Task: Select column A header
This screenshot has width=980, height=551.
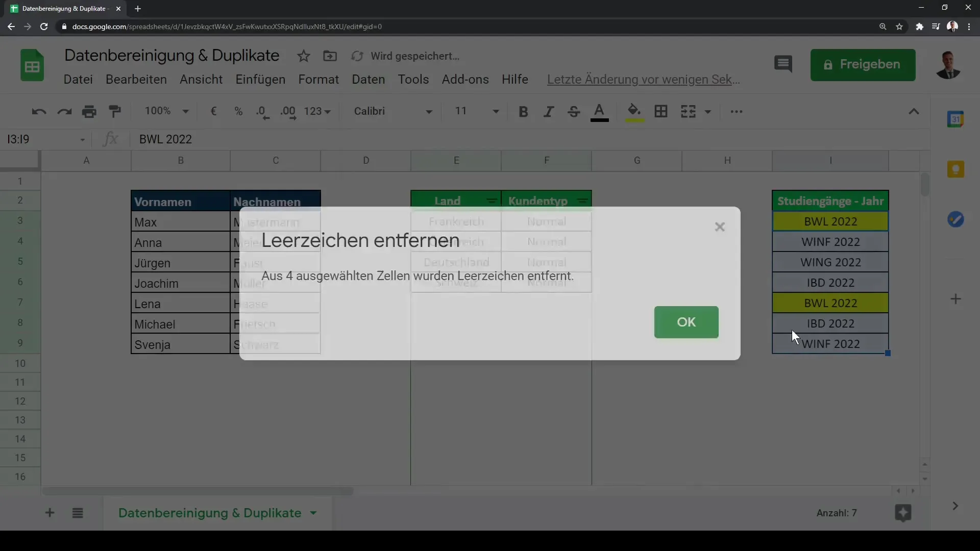Action: pos(86,160)
